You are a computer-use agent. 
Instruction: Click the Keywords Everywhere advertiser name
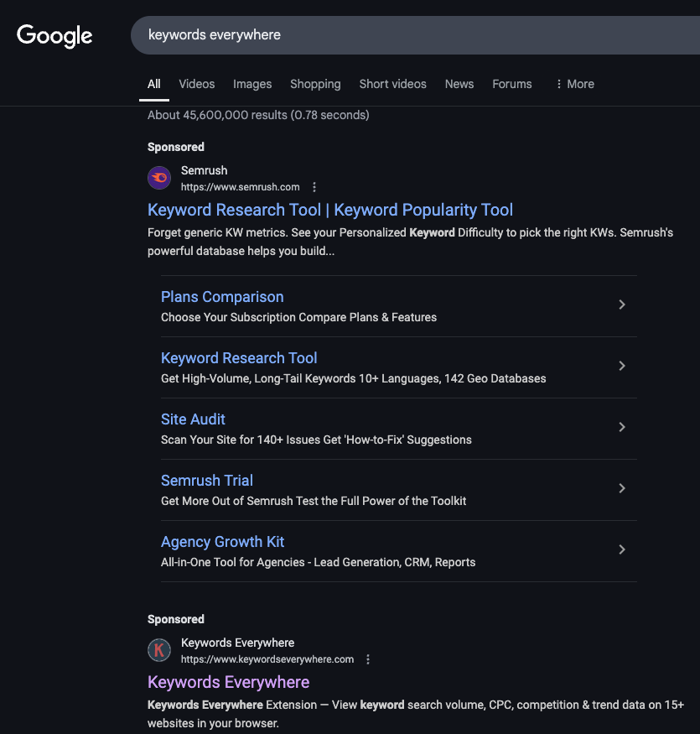238,643
